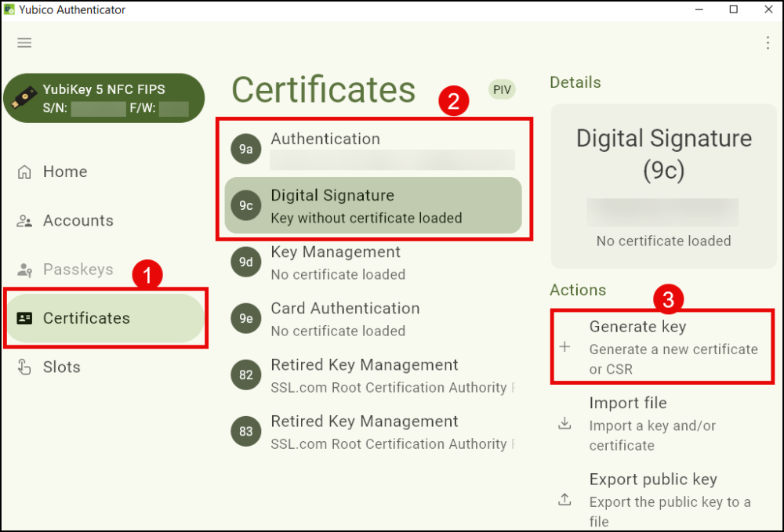Click the 9e slot badge

pyautogui.click(x=245, y=319)
